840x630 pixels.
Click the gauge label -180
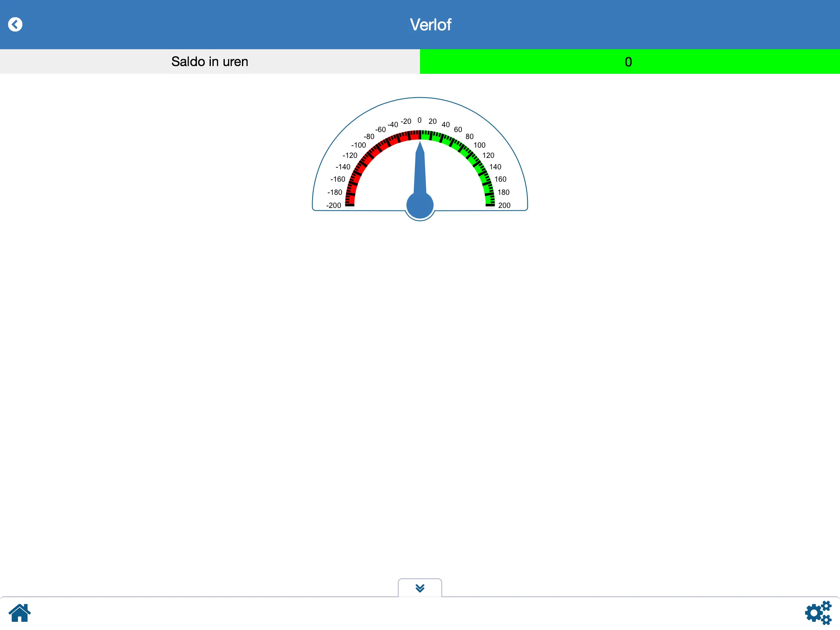(335, 192)
